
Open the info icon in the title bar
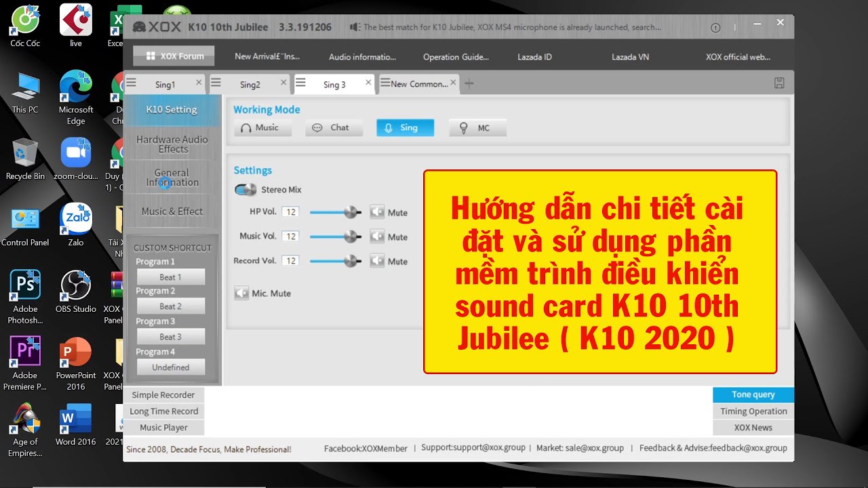pos(715,28)
